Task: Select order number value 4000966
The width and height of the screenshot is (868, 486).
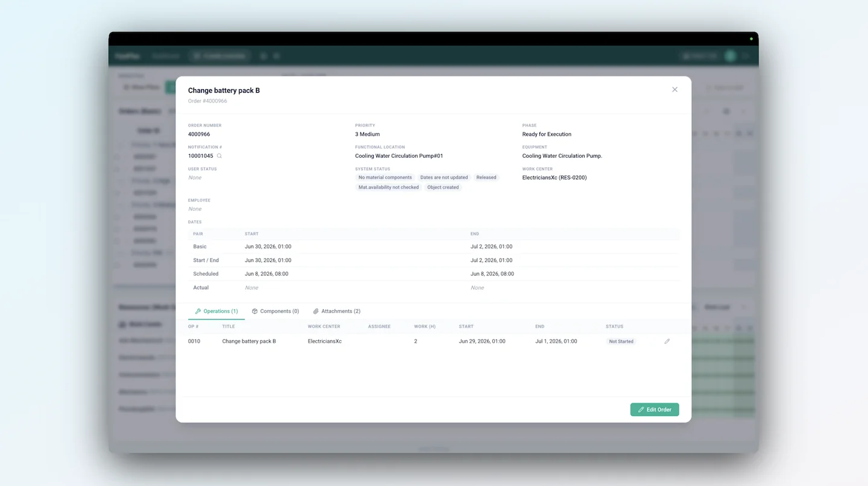Action: pos(199,134)
